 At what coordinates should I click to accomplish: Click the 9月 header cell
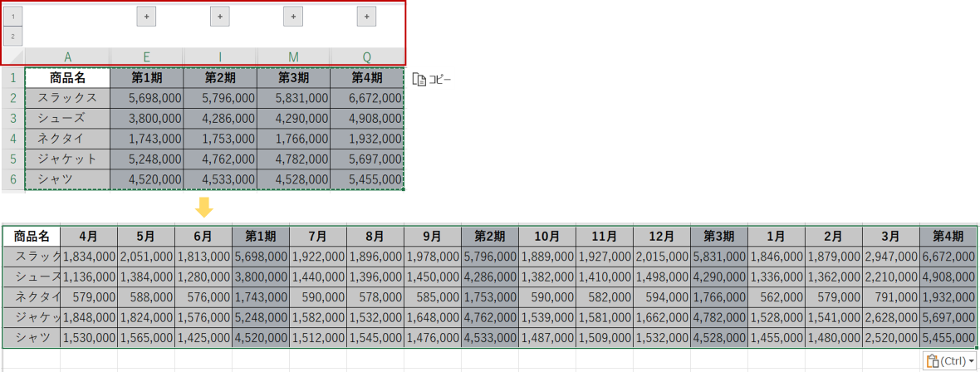click(433, 237)
